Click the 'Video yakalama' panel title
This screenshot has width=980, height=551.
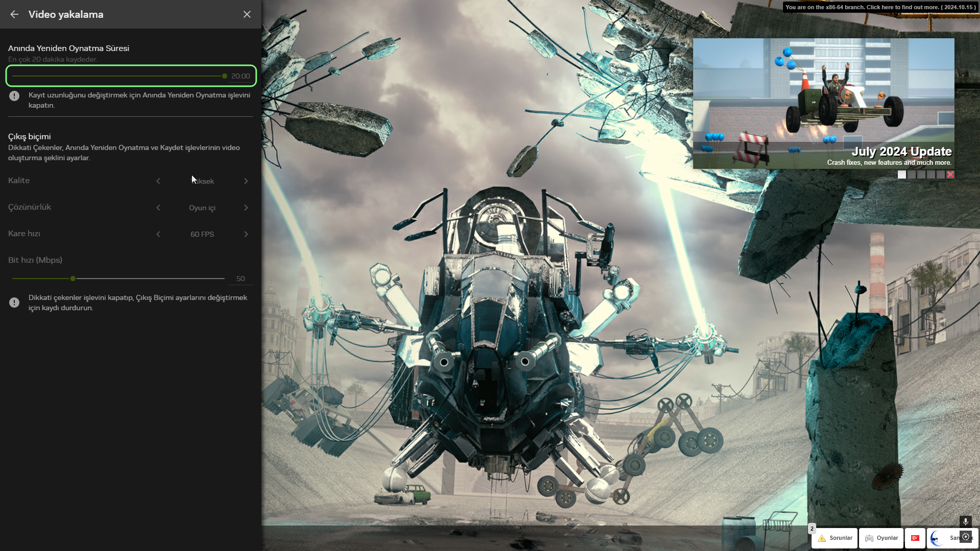pyautogui.click(x=66, y=14)
